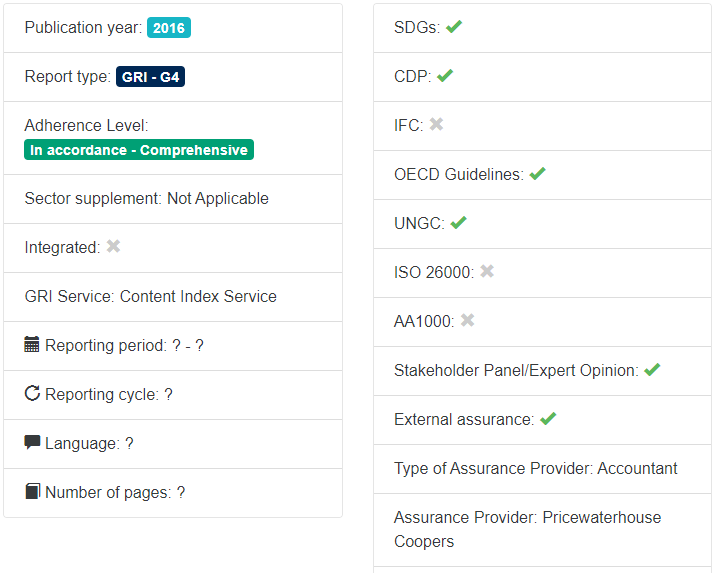Image resolution: width=719 pixels, height=573 pixels.
Task: Click the green checkmark next to SDGs
Action: 454,27
